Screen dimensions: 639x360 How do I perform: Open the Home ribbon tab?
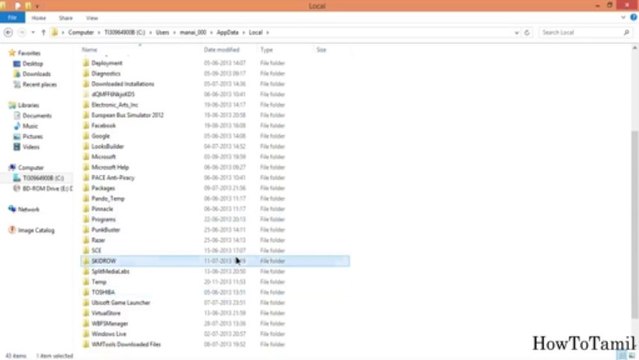(x=39, y=18)
